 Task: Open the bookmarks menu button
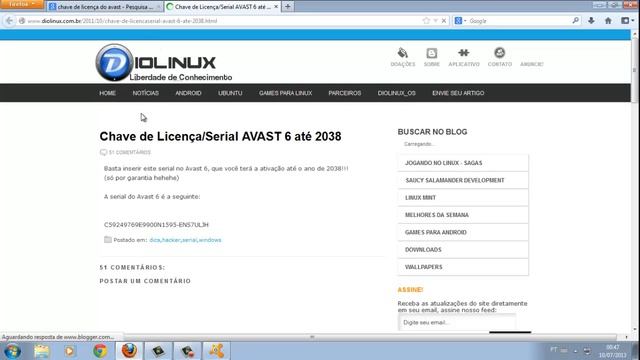(627, 20)
